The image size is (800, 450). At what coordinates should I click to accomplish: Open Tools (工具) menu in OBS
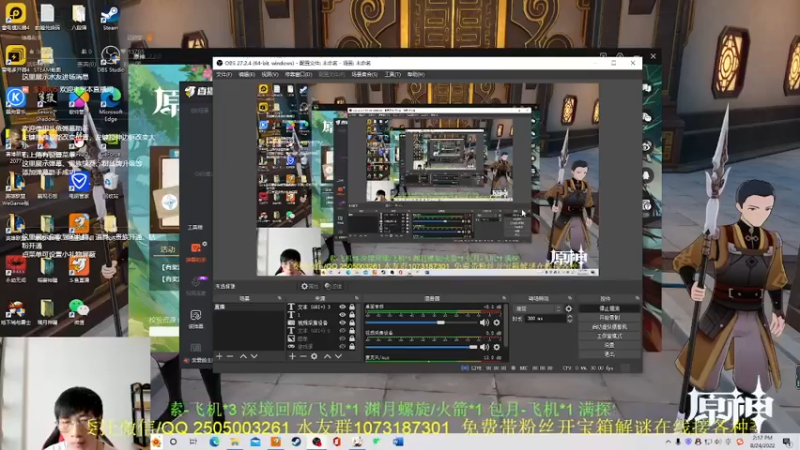click(x=392, y=74)
